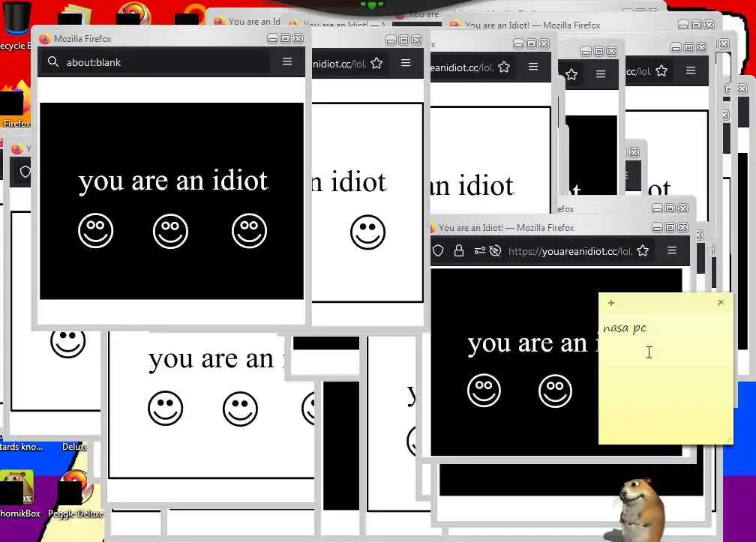Maximize the about:blank Mozilla Firefox window

286,38
